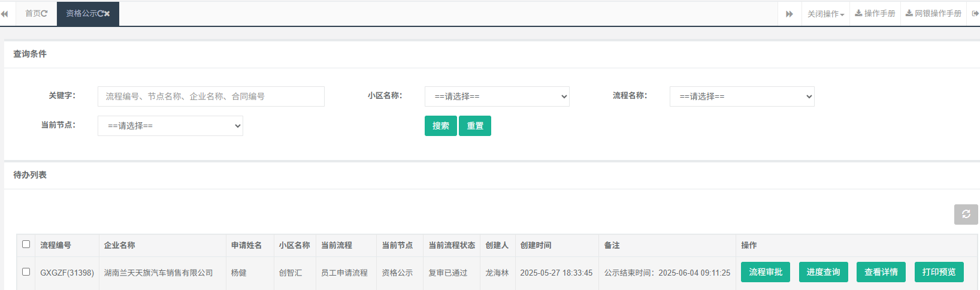Viewport: 980px width, 290px height.
Task: Tick the select-all checkbox in the table header
Action: click(26, 244)
